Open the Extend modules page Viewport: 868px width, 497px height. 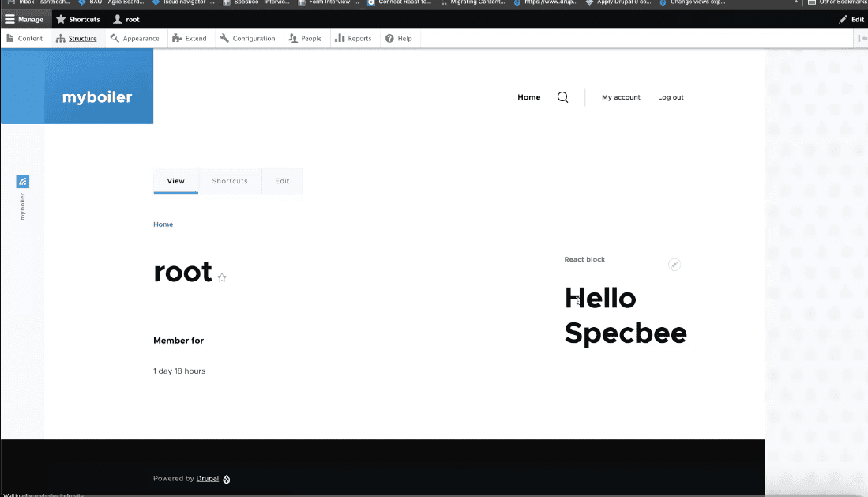(x=190, y=38)
